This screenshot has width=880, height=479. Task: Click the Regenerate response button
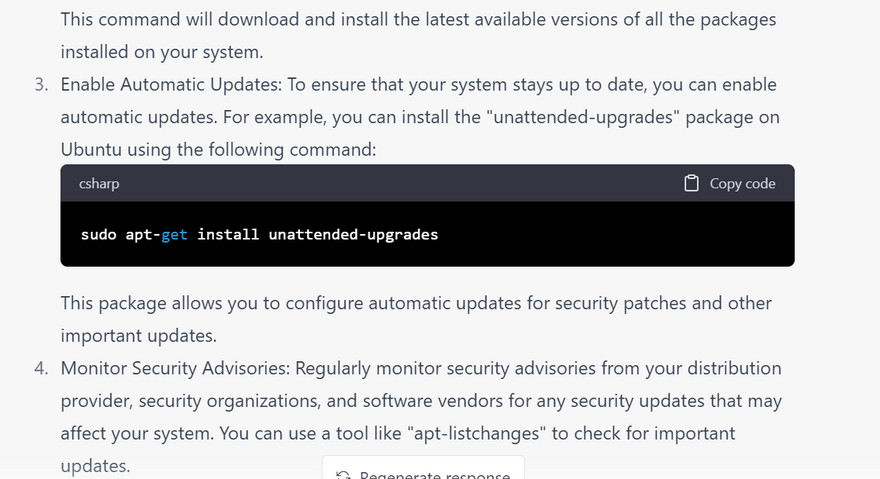(x=423, y=472)
